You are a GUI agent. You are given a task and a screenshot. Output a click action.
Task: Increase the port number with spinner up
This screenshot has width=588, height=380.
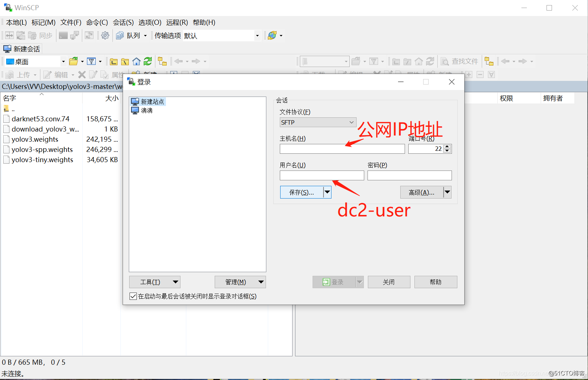[448, 146]
